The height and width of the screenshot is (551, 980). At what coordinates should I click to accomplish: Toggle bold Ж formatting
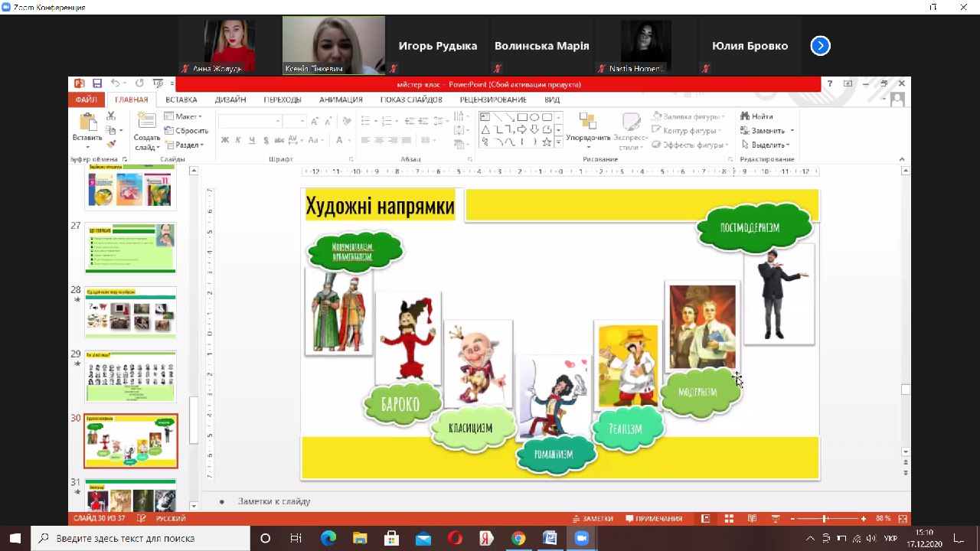click(225, 140)
